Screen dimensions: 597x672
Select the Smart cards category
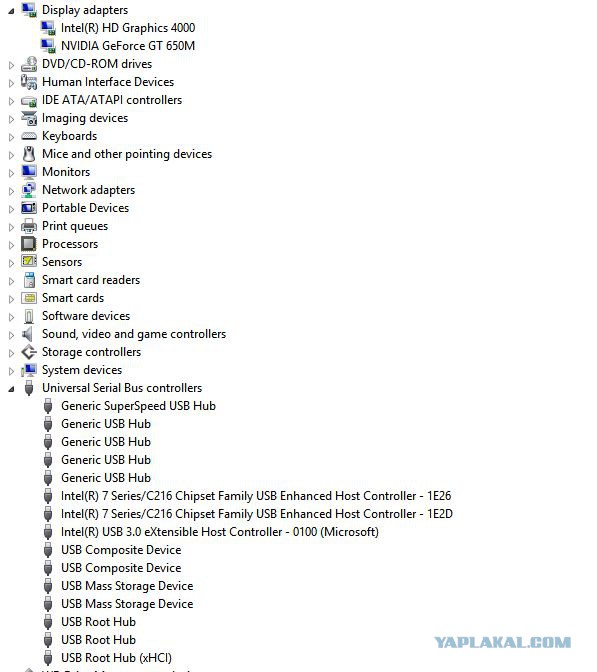coord(73,298)
